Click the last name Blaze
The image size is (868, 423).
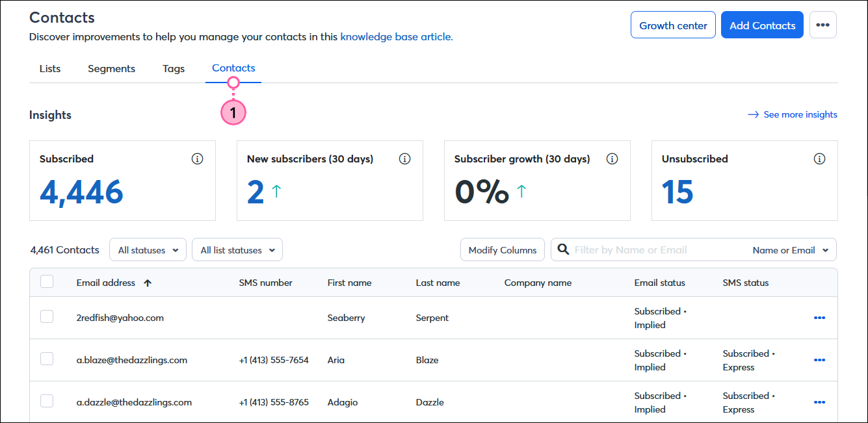(x=427, y=360)
